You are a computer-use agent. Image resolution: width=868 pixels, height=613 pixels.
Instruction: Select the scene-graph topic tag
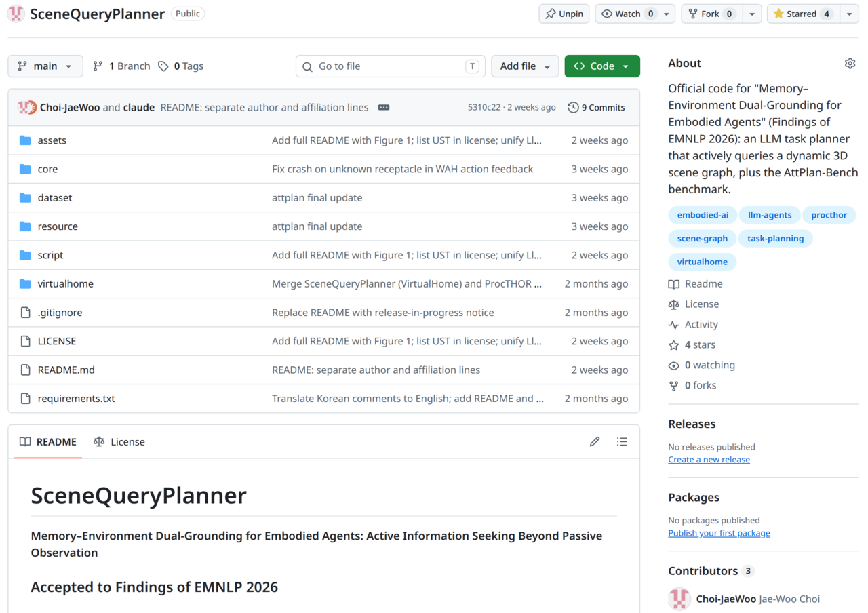(703, 238)
